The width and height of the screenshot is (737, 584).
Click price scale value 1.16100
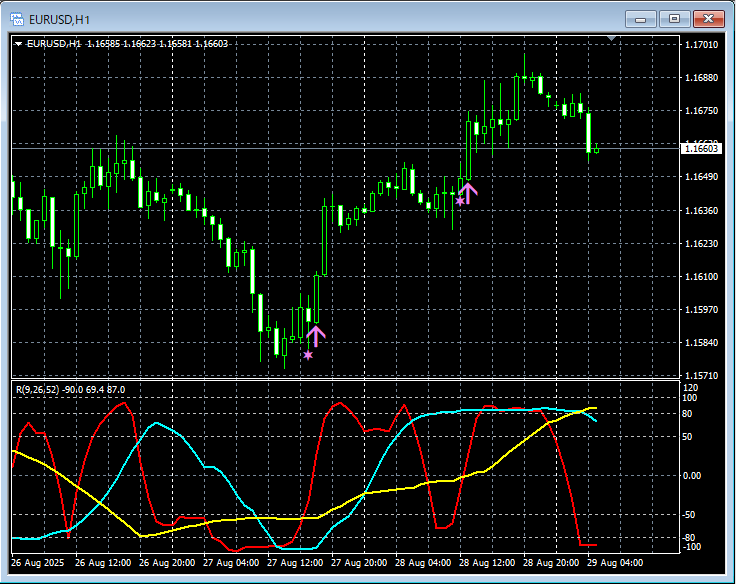pyautogui.click(x=702, y=276)
